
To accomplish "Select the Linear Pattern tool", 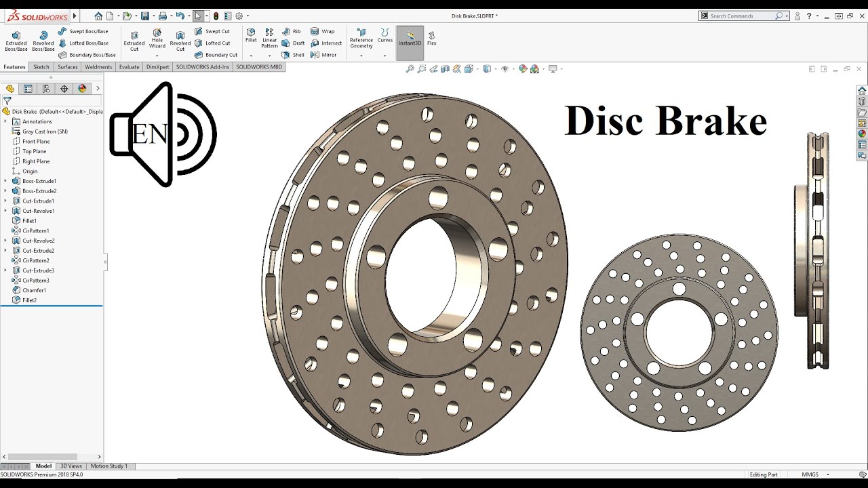I will [x=270, y=39].
